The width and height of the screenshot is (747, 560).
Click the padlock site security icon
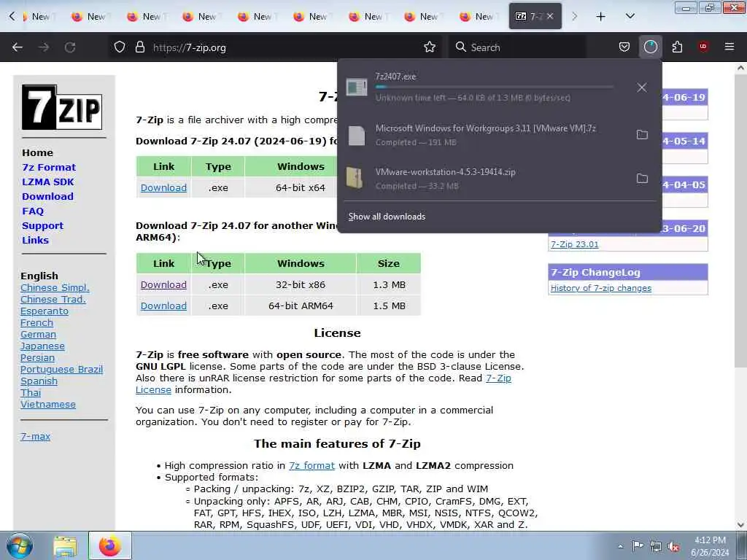pos(139,47)
